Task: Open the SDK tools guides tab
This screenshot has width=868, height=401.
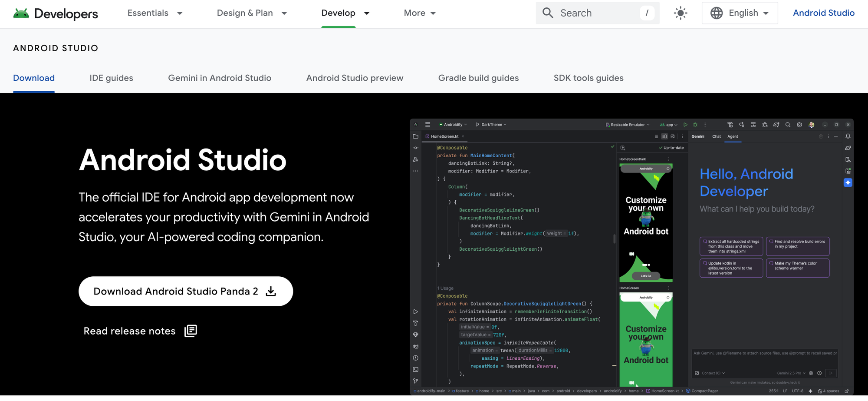Action: click(589, 78)
